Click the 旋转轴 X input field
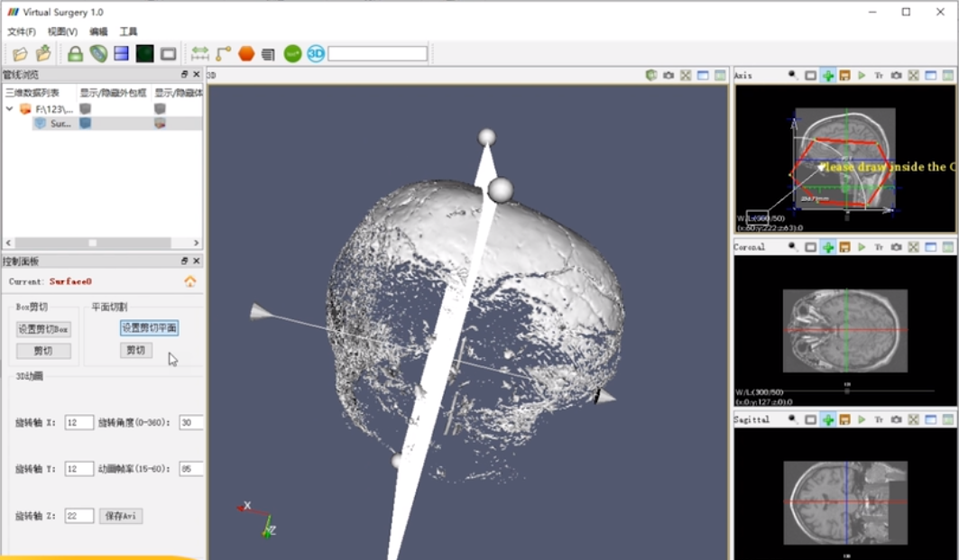This screenshot has width=959, height=560. point(79,422)
